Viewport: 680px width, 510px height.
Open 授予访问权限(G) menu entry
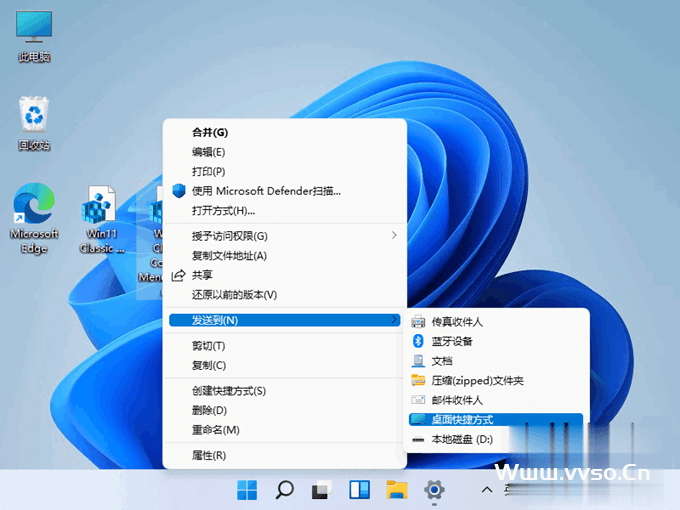(284, 236)
